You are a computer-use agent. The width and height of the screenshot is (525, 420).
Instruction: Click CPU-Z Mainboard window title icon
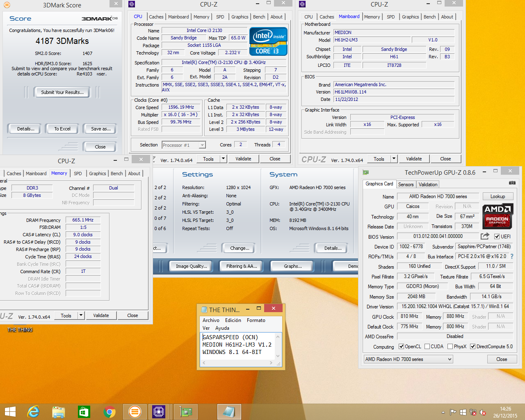coord(302,4)
